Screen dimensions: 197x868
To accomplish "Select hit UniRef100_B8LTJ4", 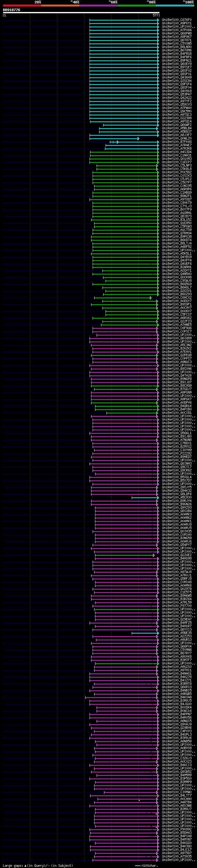I will [176, 243].
